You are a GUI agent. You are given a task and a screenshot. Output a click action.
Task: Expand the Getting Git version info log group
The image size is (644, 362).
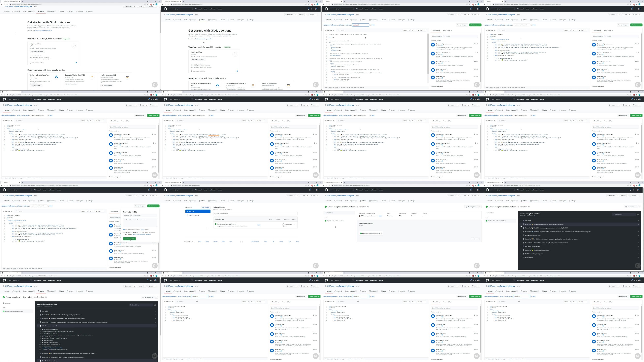pyautogui.click(x=50, y=333)
